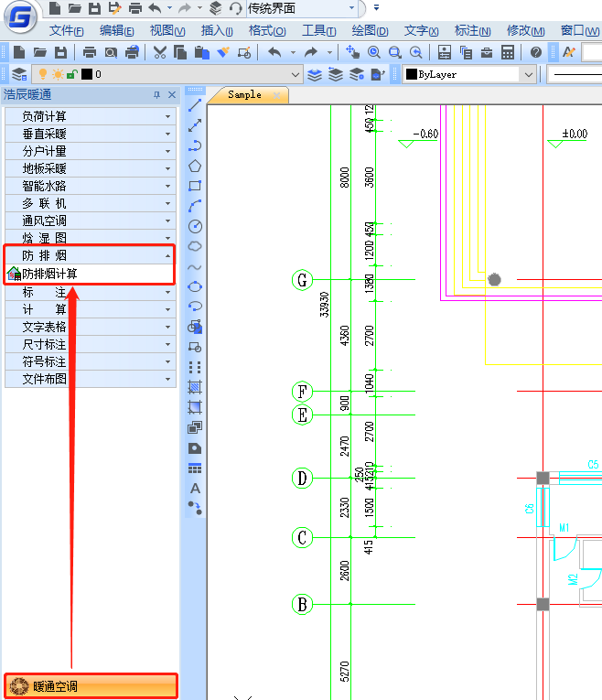Select the Ellipse tool
Viewport: 602px width, 700px height.
pyautogui.click(x=195, y=286)
